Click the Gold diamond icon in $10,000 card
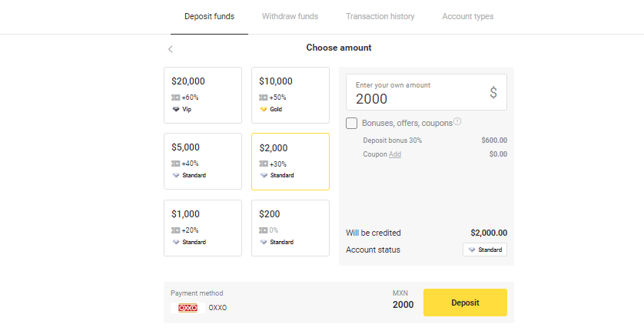644x334 pixels. [x=264, y=109]
